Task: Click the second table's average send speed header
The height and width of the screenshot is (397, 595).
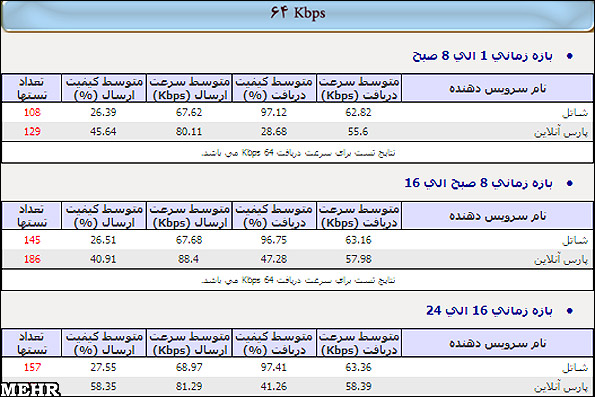Action: (189, 216)
